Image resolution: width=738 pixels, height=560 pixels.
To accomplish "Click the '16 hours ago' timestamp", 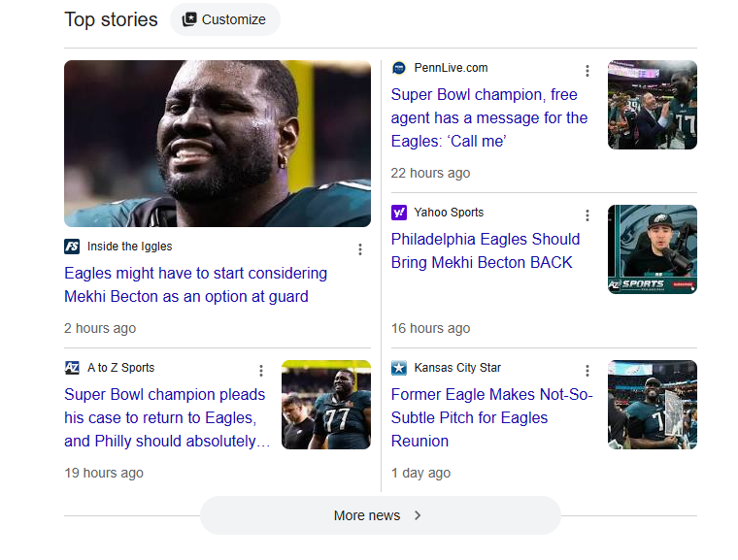I will pos(430,328).
